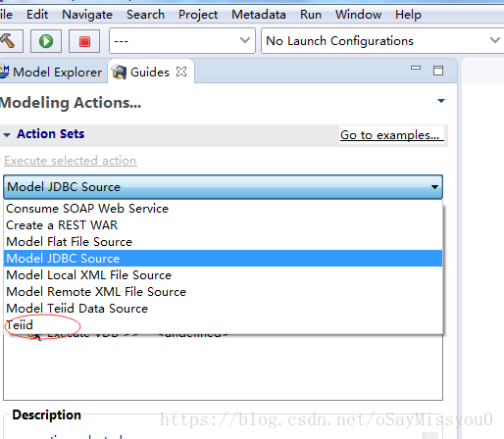Open the Help menu
Image resolution: width=504 pixels, height=439 pixels.
(x=408, y=15)
